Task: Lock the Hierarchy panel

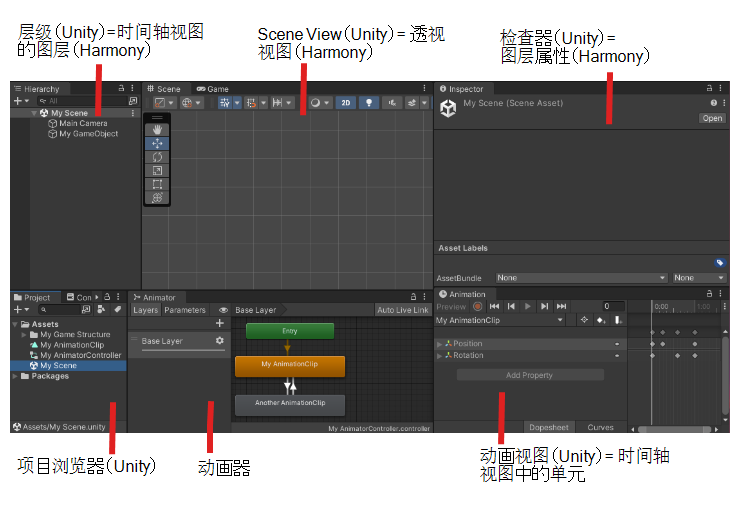Action: 121,88
